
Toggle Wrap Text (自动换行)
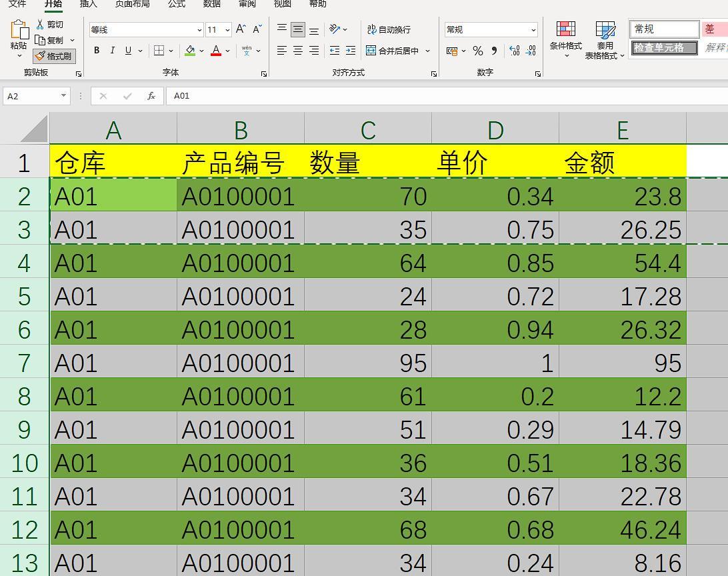coord(389,30)
